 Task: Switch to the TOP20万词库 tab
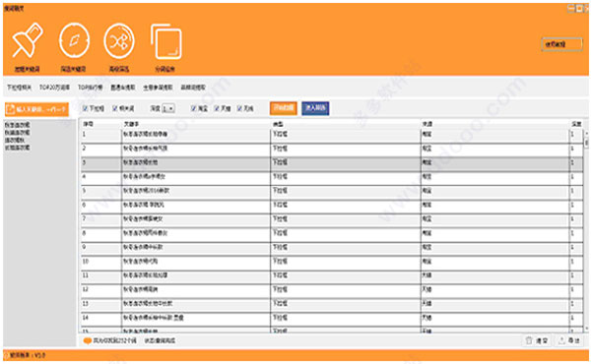[x=54, y=88]
